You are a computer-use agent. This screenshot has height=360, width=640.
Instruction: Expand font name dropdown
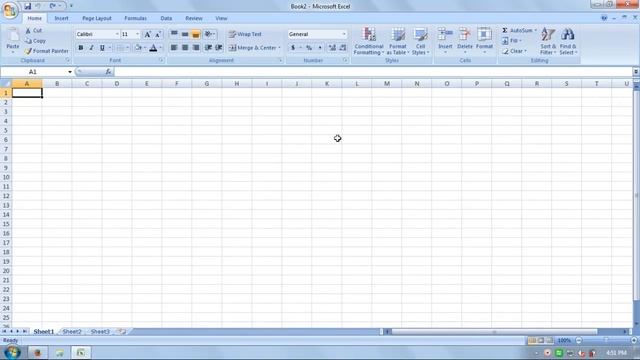(117, 34)
